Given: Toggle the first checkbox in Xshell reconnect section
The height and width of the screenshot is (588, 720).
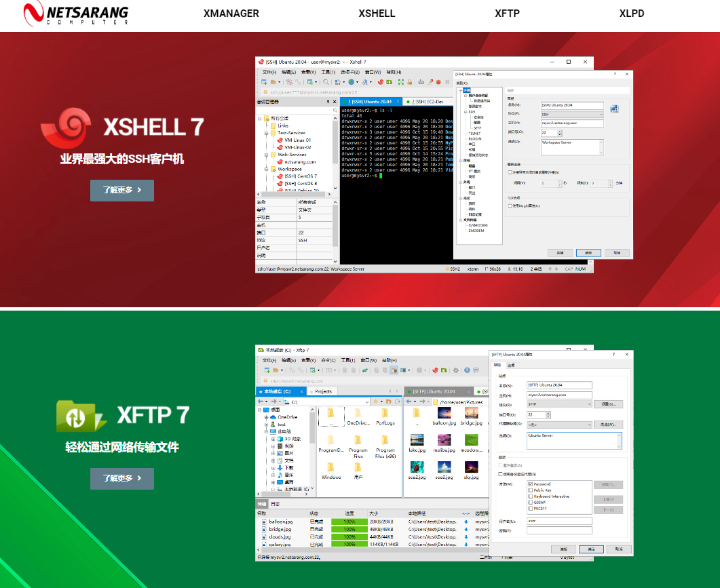Looking at the screenshot, I should click(x=510, y=172).
